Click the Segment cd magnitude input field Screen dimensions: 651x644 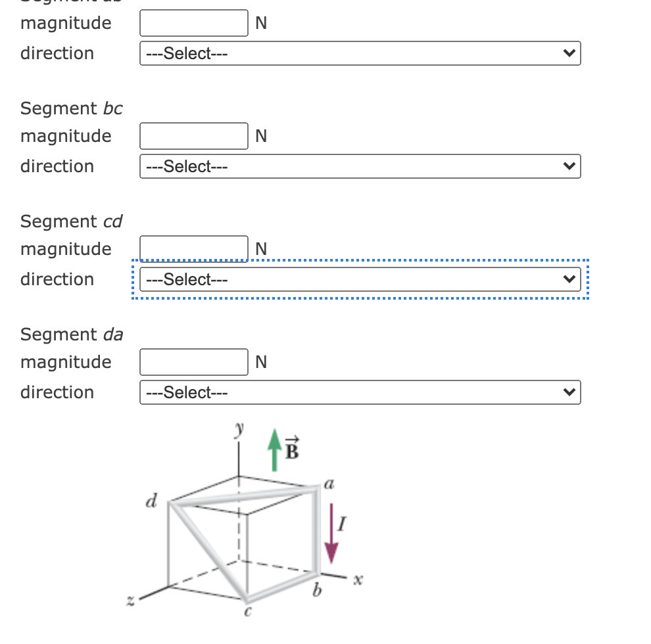[x=193, y=248]
